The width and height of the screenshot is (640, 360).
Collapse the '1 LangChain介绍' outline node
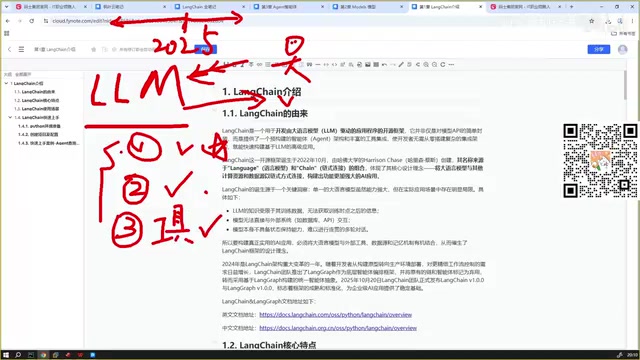pyautogui.click(x=6, y=83)
